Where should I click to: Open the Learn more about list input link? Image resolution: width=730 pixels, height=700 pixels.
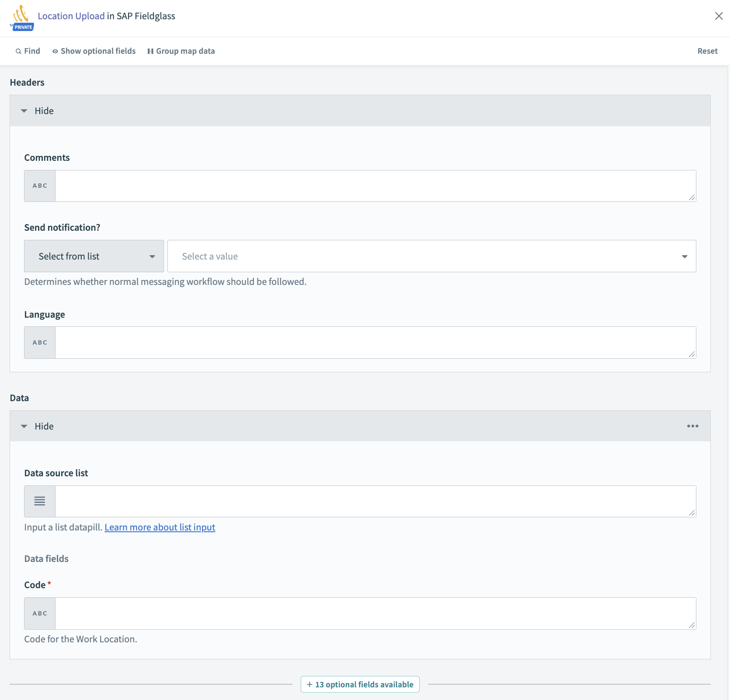coord(160,527)
